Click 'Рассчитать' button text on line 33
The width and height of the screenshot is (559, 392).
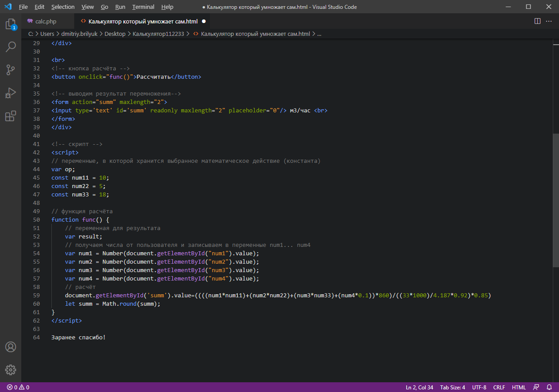[154, 77]
